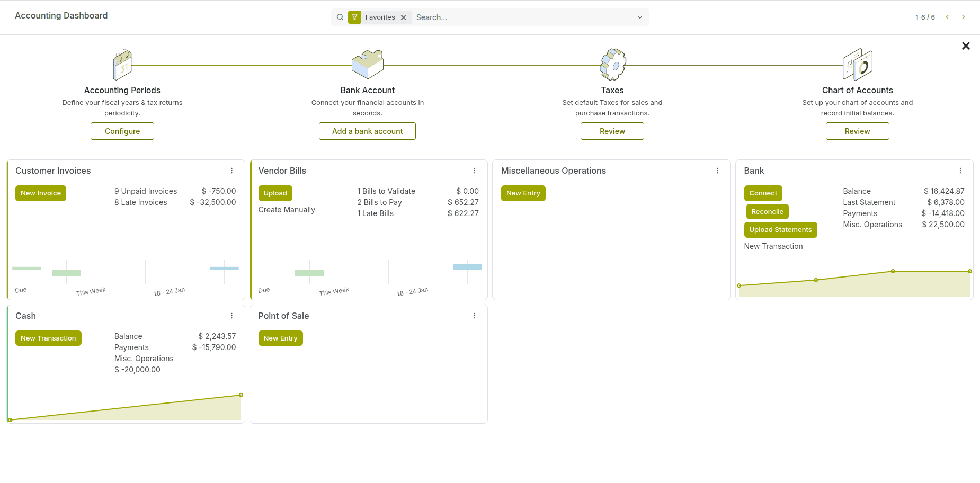This screenshot has width=980, height=483.
Task: Expand the search options dropdown arrow
Action: coord(639,17)
